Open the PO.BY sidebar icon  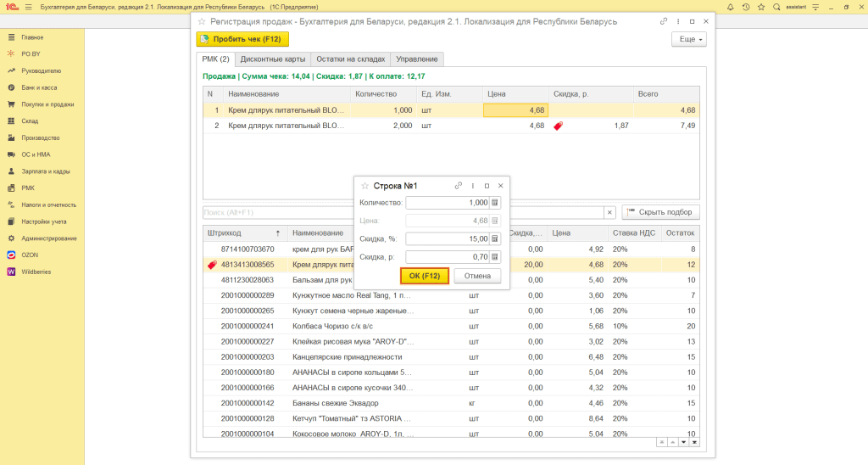pyautogui.click(x=11, y=53)
